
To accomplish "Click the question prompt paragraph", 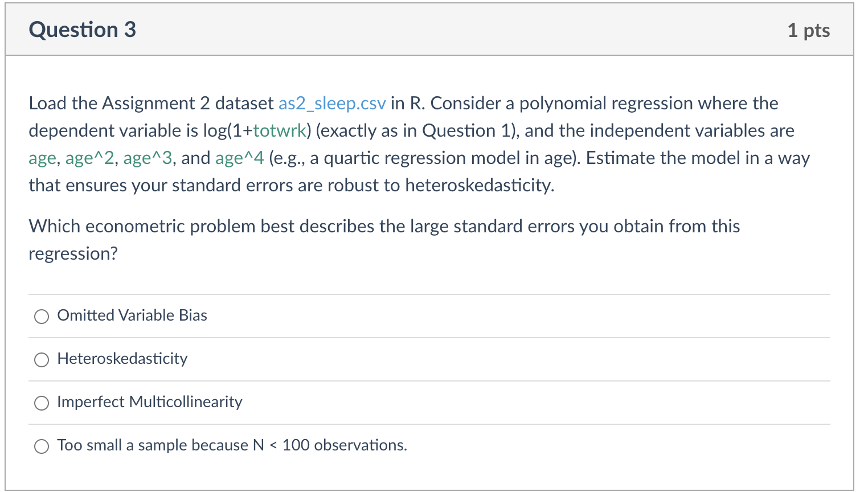I will tap(399, 144).
